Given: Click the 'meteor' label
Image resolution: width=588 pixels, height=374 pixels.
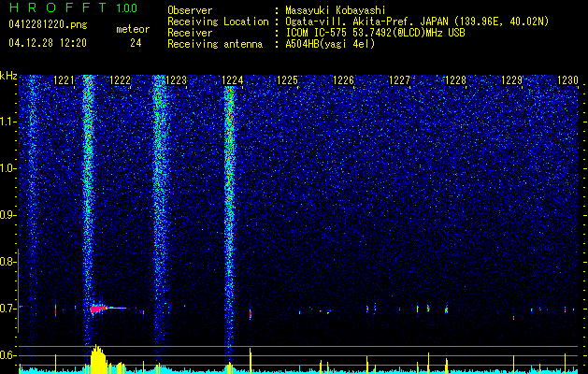Looking at the screenshot, I should 133,29.
